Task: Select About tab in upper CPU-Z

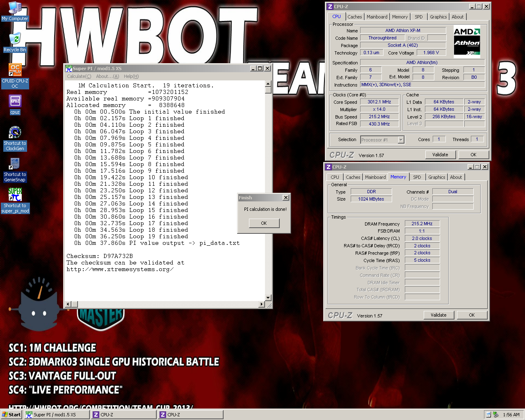Action: point(458,17)
